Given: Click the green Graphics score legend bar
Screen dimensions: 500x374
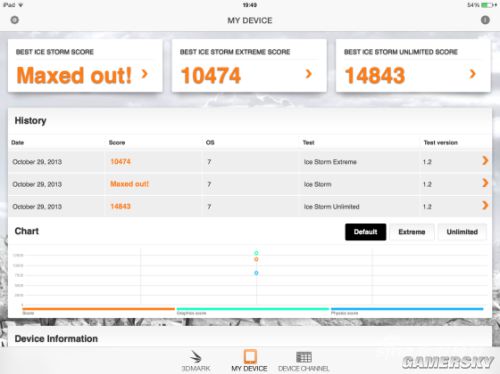Looking at the screenshot, I should (x=253, y=309).
